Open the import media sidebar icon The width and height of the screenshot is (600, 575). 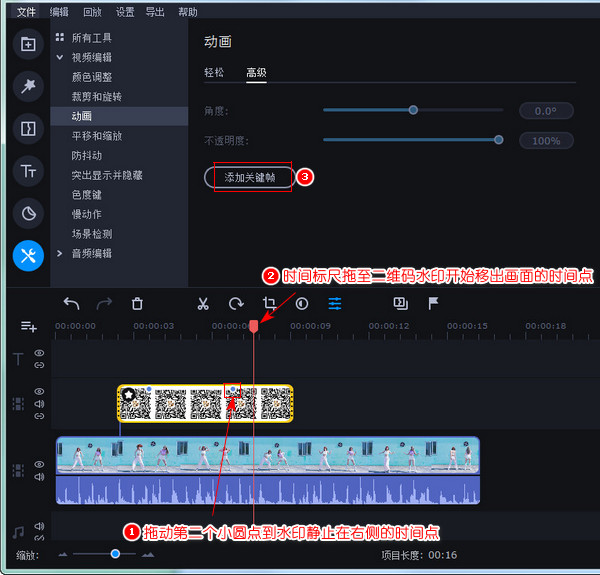point(28,44)
